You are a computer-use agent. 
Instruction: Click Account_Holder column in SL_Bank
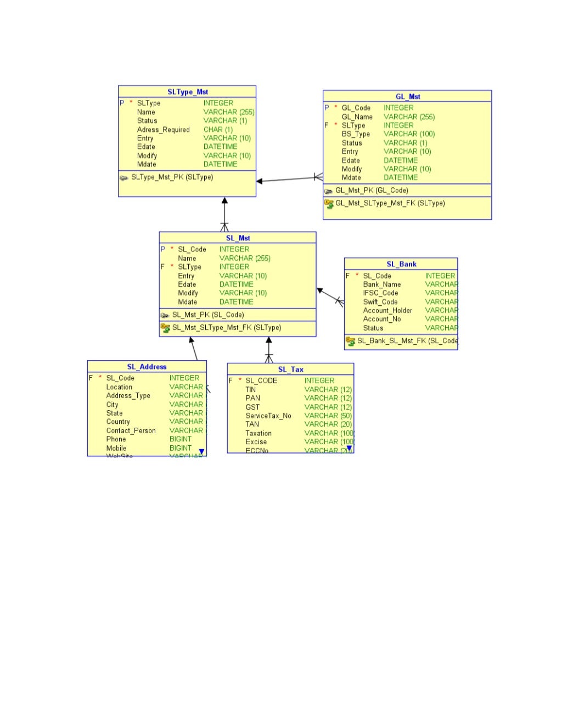[x=388, y=311]
